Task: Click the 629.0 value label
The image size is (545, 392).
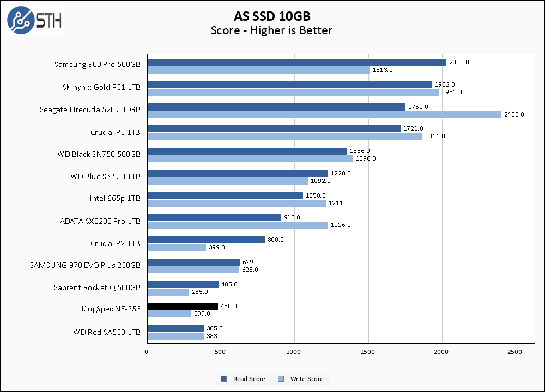Action: [251, 262]
